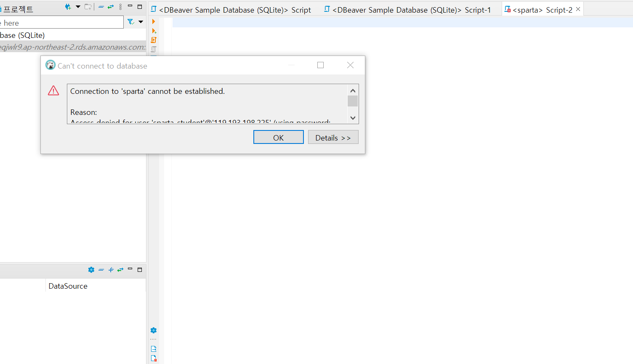Image resolution: width=633 pixels, height=364 pixels.
Task: Expand all items in the project panel
Action: tap(111, 270)
